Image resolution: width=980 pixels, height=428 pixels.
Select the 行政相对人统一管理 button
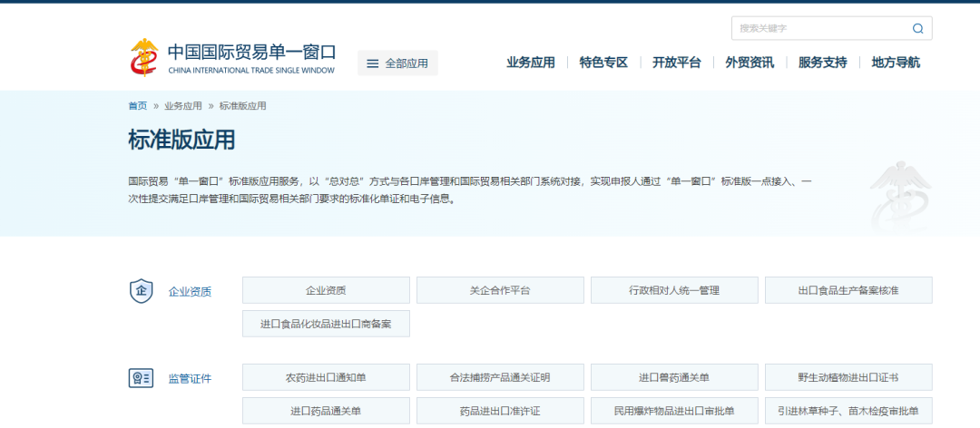[x=674, y=290]
